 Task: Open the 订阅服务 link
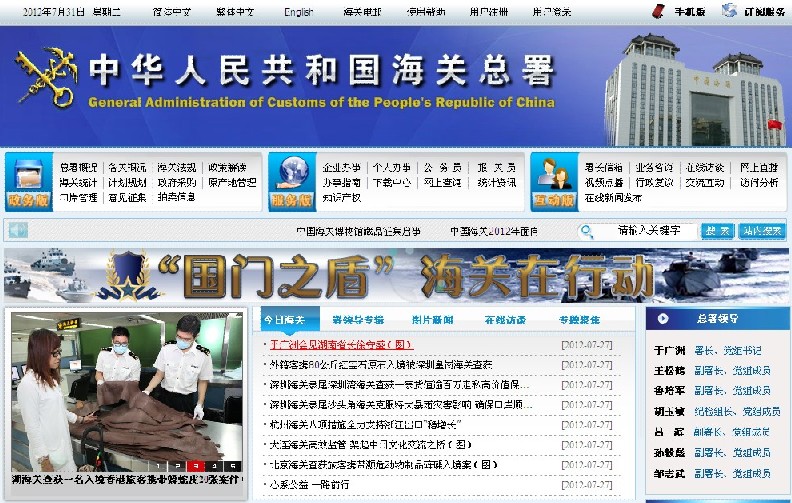coord(765,12)
